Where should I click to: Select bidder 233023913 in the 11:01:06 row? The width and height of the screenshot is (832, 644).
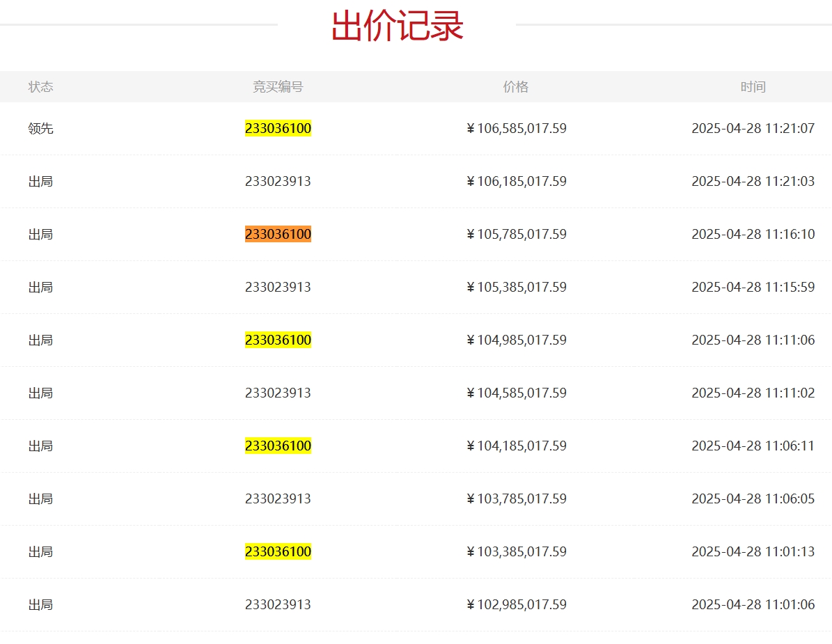[278, 605]
